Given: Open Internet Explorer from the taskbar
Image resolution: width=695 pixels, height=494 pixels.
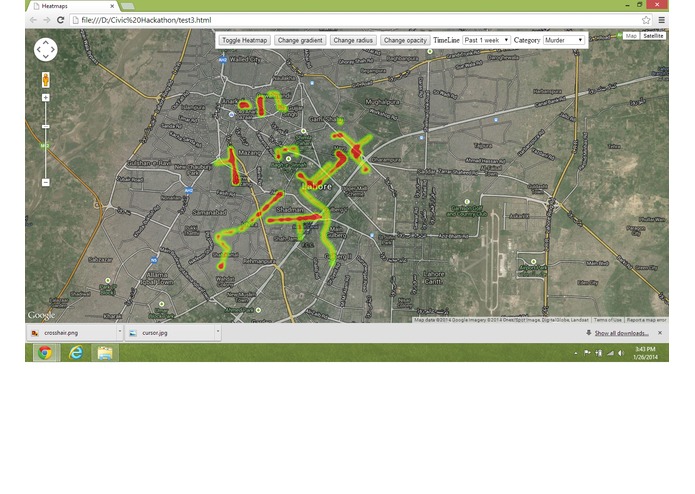Looking at the screenshot, I should click(76, 353).
